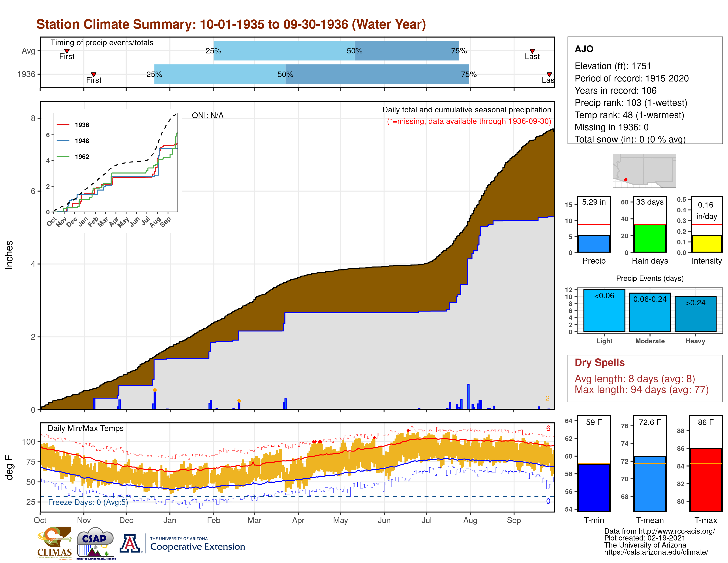728x563 pixels.
Task: Click the Station Climate Summary title
Action: [x=231, y=24]
